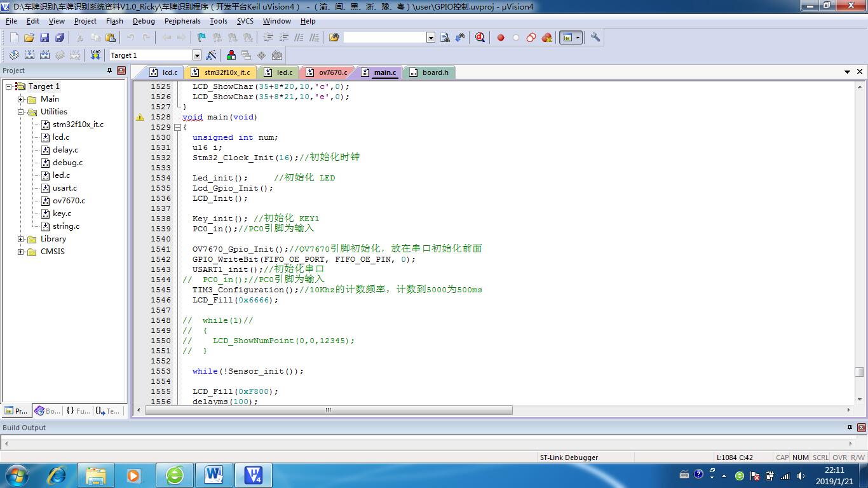Save the current file with disk icon
Image resolution: width=868 pixels, height=488 pixels.
click(44, 38)
